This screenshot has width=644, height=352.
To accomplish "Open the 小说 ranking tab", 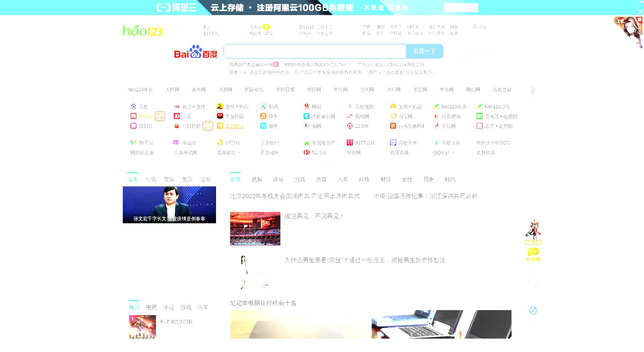I will (x=169, y=307).
